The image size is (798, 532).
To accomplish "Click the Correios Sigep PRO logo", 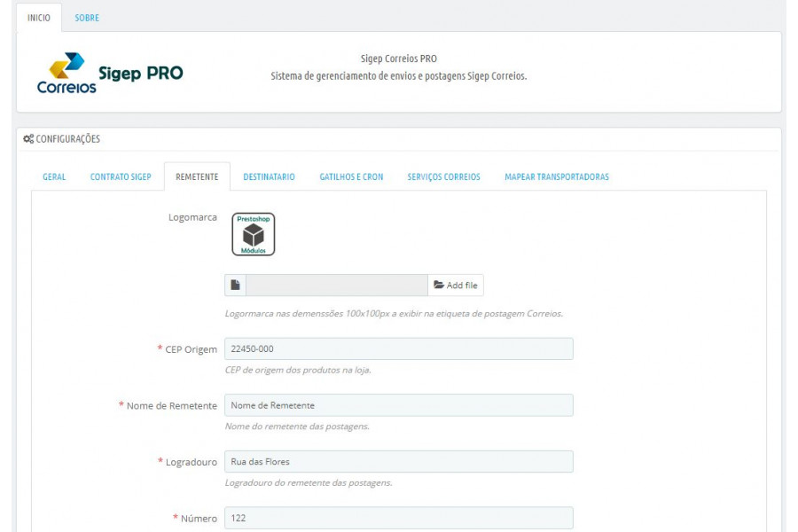I will (x=109, y=73).
